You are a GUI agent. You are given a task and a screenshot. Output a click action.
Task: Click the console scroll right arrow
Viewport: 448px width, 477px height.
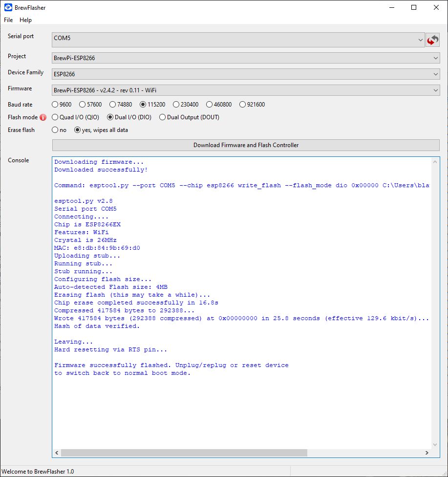(x=427, y=453)
